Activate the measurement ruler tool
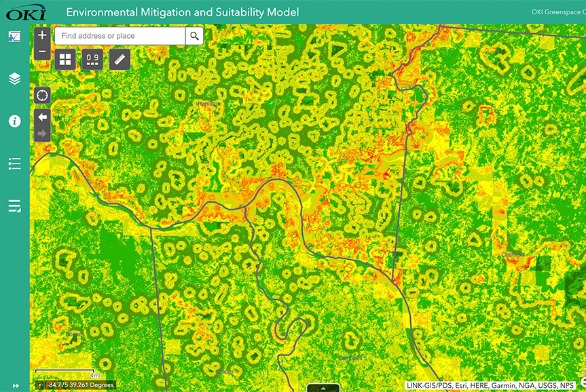The image size is (586, 392). point(119,59)
